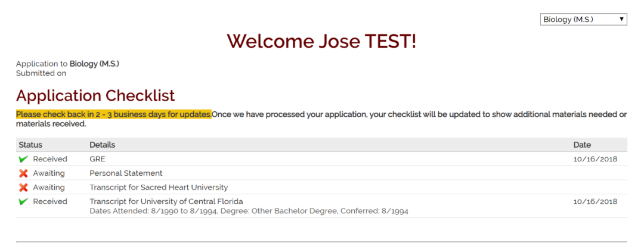Click the red X beside Personal Statement
The height and width of the screenshot is (243, 644).
[x=23, y=173]
